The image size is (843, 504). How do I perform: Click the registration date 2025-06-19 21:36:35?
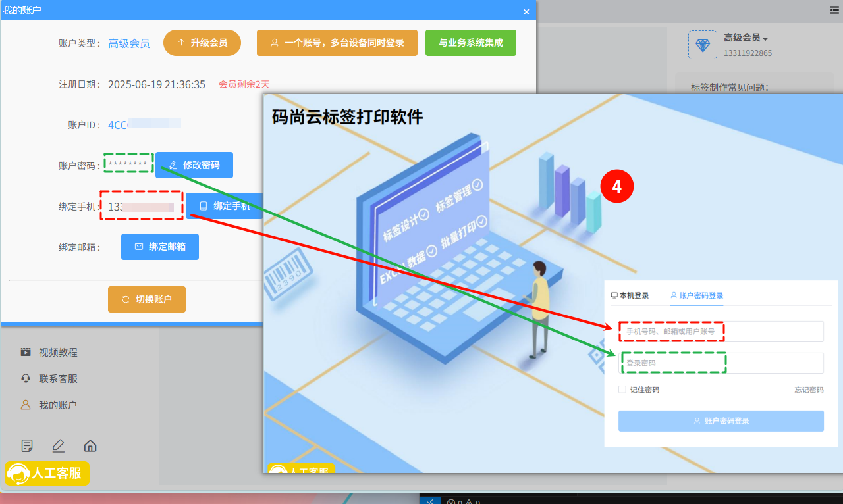click(x=157, y=84)
